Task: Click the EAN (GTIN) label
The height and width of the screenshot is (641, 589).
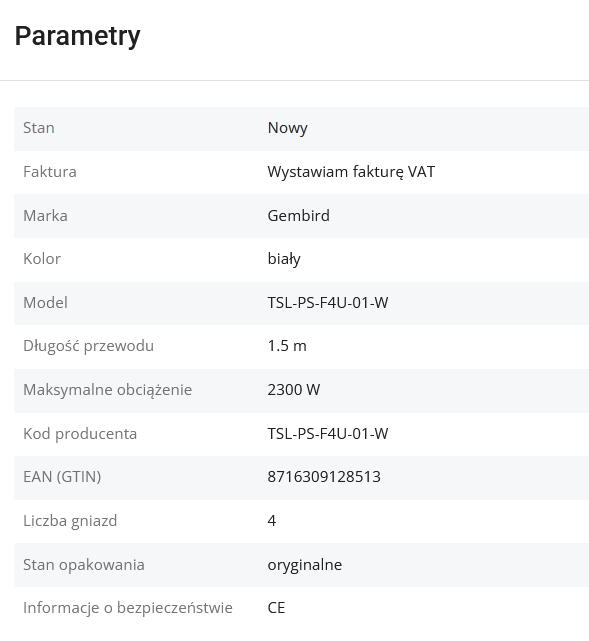Action: (x=62, y=477)
